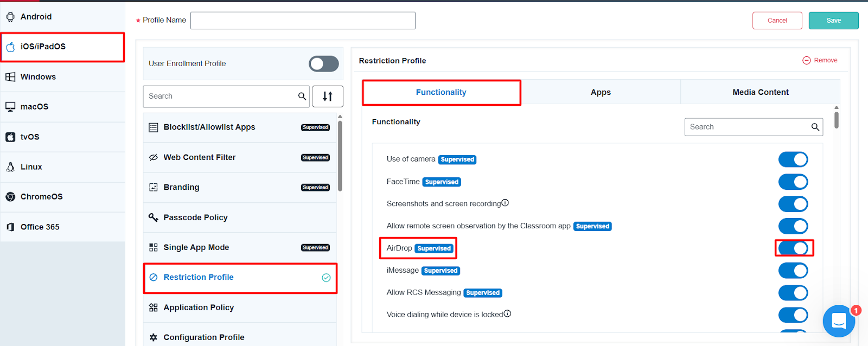The height and width of the screenshot is (346, 868).
Task: Click the Blocklist/Allowlist Apps list icon
Action: pos(154,127)
